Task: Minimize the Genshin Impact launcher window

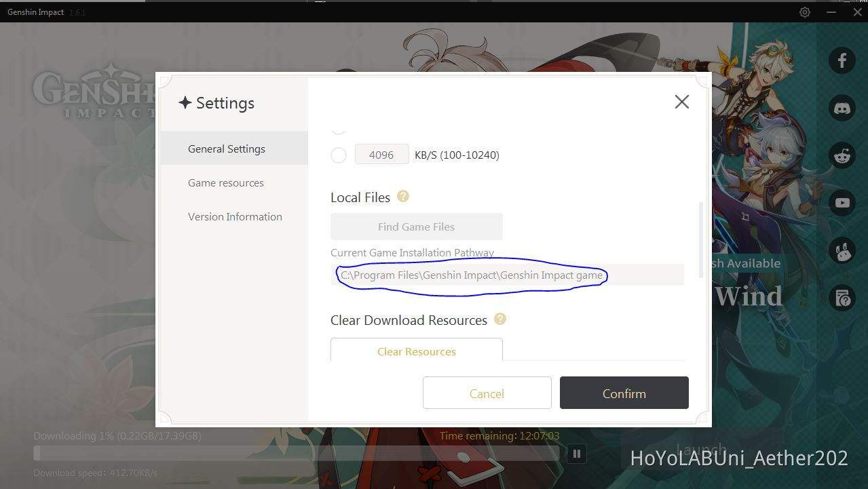Action: tap(831, 12)
